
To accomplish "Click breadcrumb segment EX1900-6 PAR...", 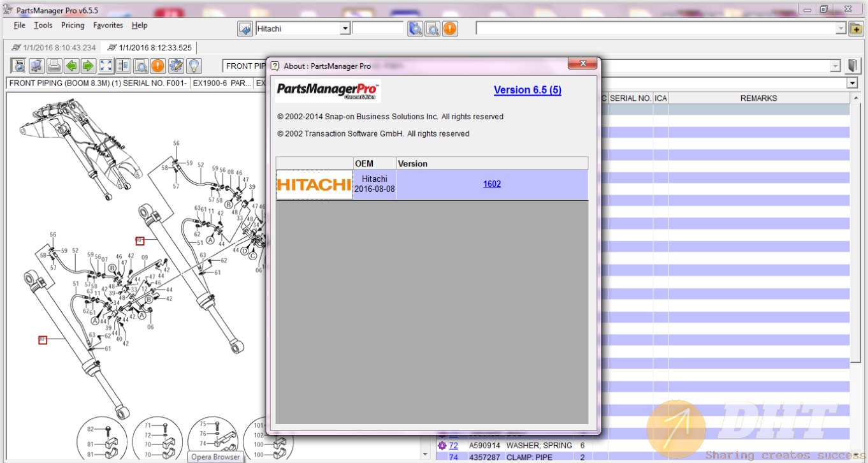I will click(222, 84).
